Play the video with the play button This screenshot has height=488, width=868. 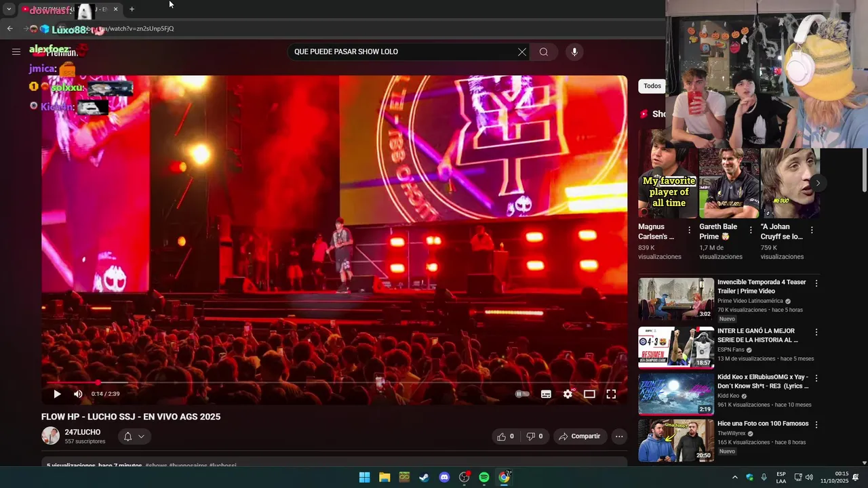pos(57,394)
